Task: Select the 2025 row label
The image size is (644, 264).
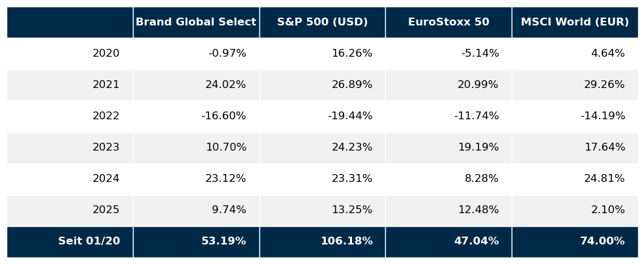Action: pyautogui.click(x=106, y=210)
